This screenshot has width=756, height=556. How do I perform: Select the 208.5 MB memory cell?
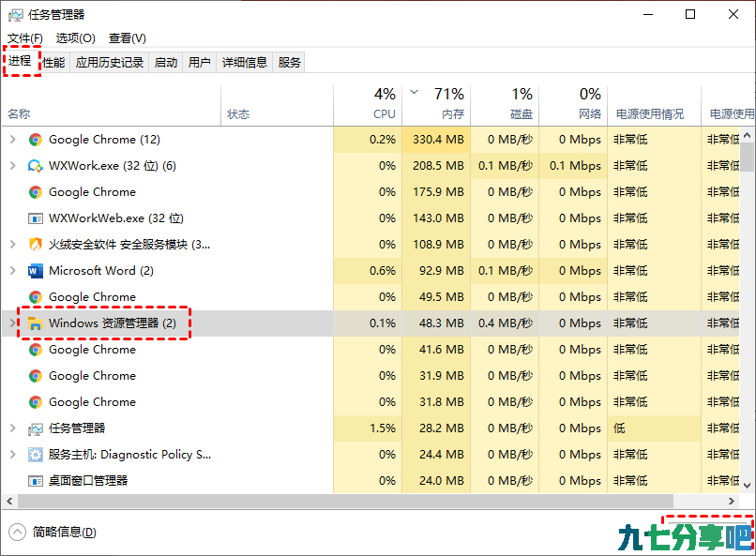point(436,166)
